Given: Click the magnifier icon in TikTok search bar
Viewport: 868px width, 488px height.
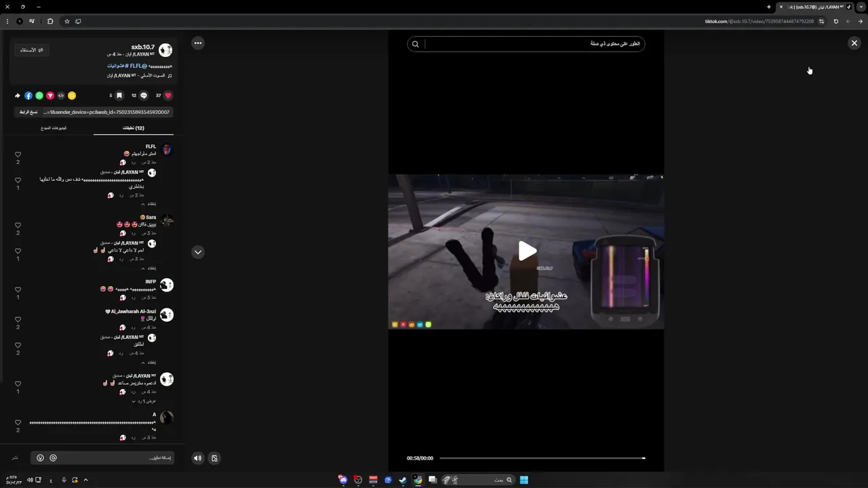Looking at the screenshot, I should pyautogui.click(x=416, y=44).
